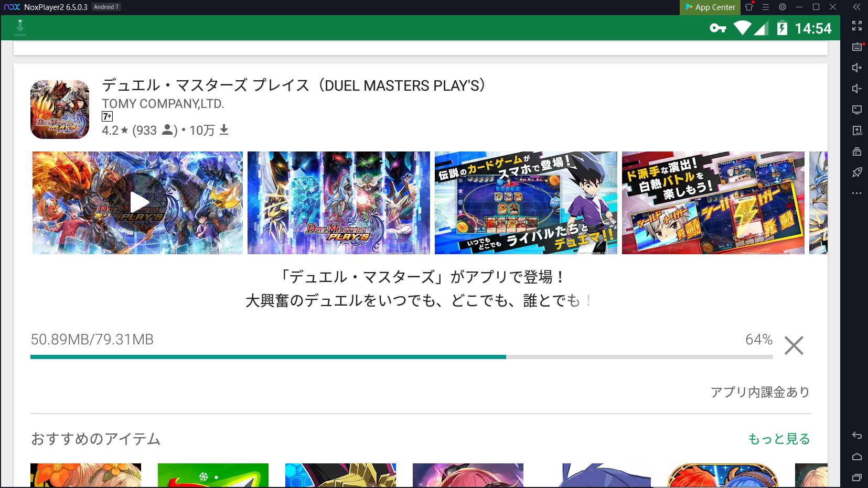Toggle fullscreen mode in sidebar

pyautogui.click(x=857, y=26)
